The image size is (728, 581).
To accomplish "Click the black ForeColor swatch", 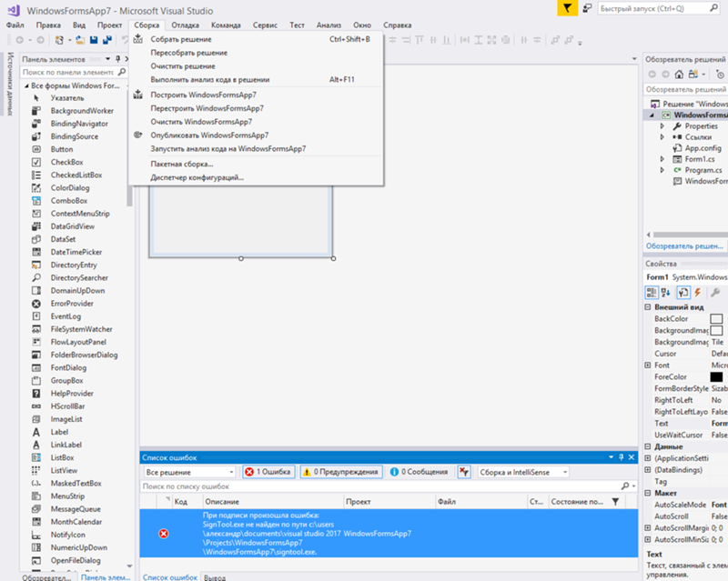I will [x=716, y=376].
